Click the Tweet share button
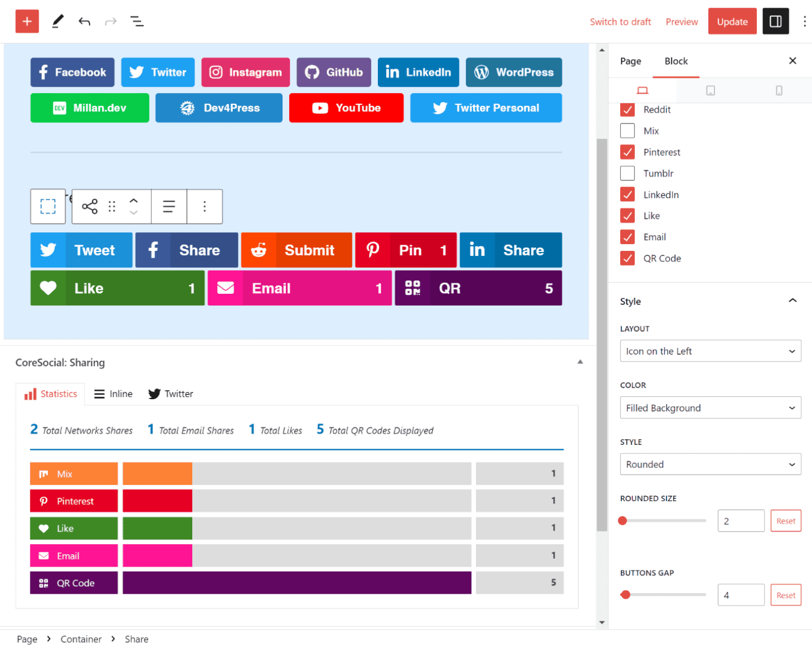This screenshot has width=812, height=645. tap(81, 250)
